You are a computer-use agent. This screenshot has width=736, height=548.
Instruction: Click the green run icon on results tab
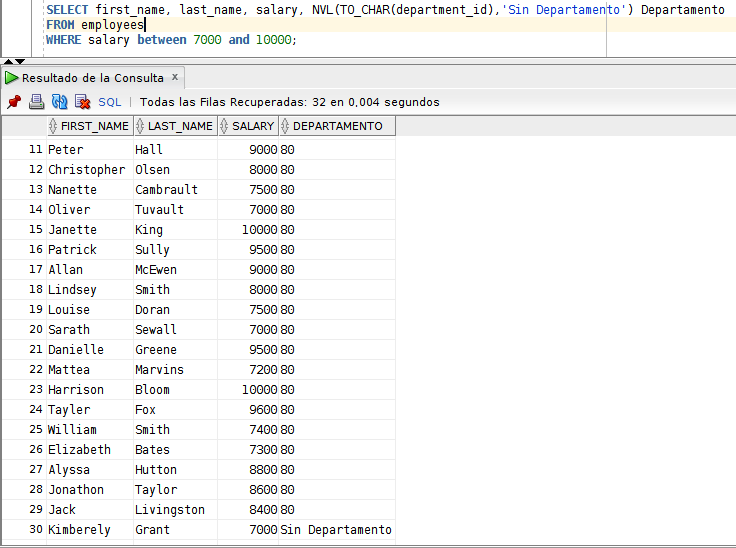tap(11, 77)
